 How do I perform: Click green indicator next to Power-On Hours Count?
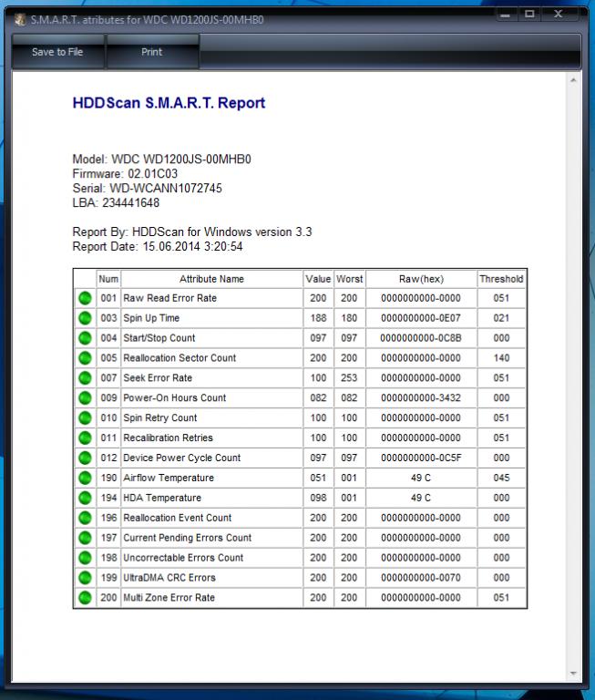tap(85, 398)
